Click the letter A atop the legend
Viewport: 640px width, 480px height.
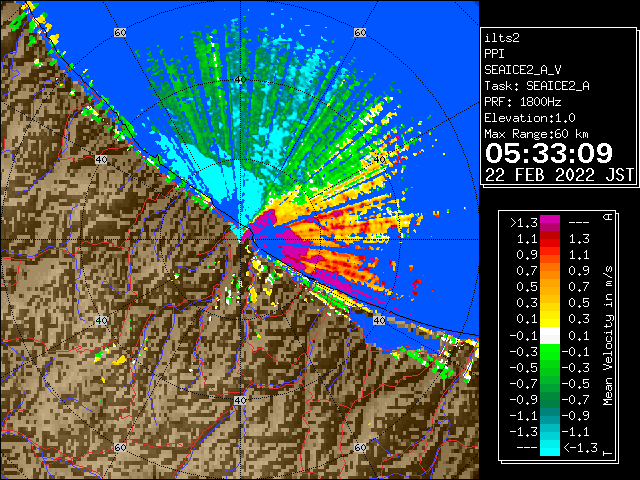coord(608,217)
